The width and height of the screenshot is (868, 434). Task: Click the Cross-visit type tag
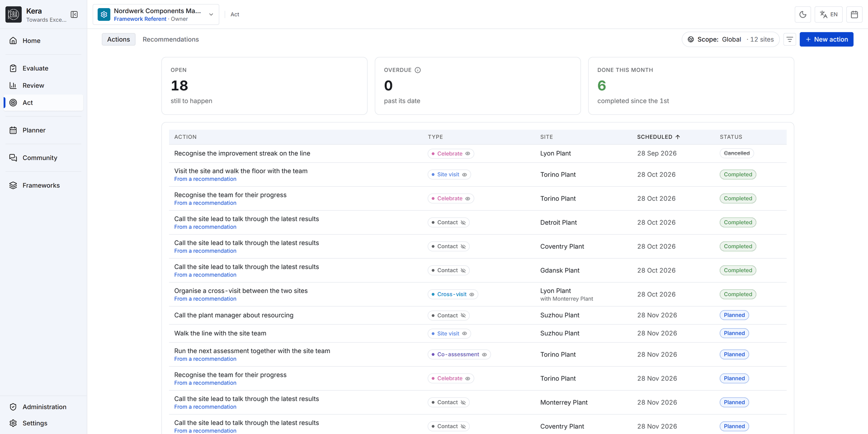click(453, 294)
